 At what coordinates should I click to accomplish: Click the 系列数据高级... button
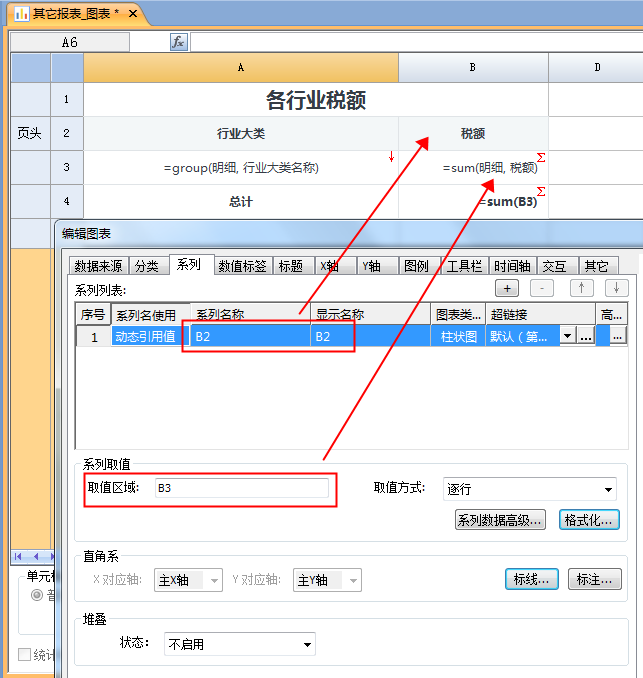click(500, 520)
